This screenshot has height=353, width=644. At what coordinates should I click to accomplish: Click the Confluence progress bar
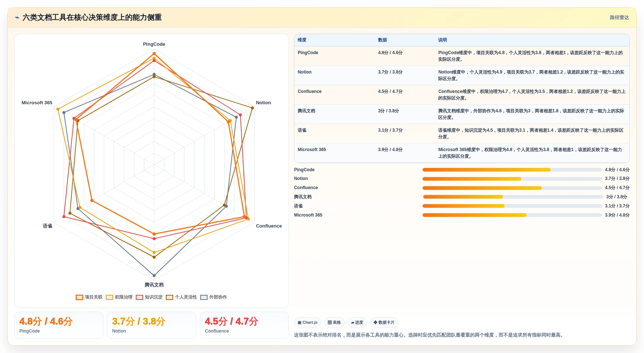pos(512,188)
